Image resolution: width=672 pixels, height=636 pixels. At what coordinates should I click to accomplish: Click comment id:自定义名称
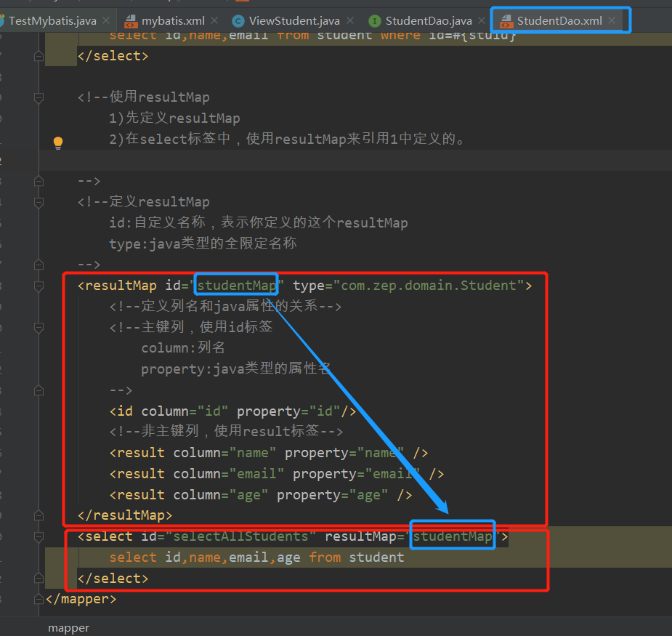259,222
